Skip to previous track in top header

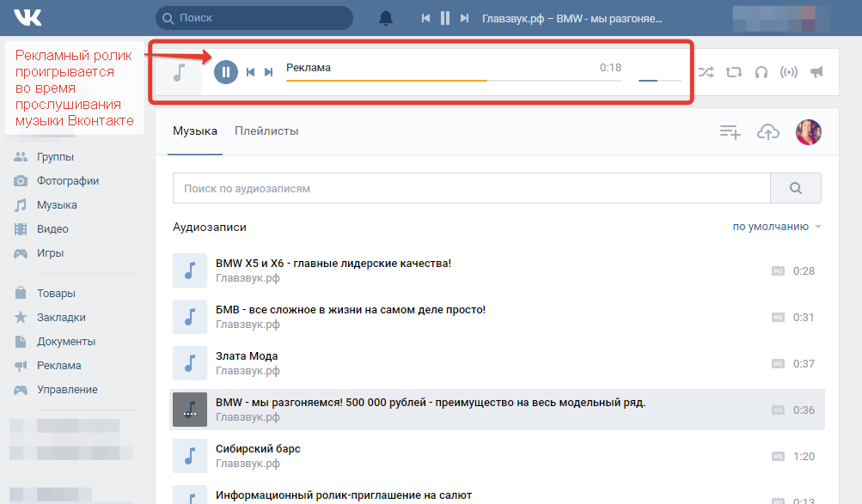point(425,18)
